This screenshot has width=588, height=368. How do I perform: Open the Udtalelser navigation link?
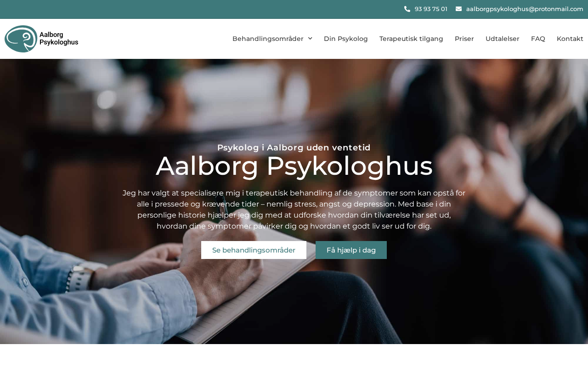(x=503, y=39)
